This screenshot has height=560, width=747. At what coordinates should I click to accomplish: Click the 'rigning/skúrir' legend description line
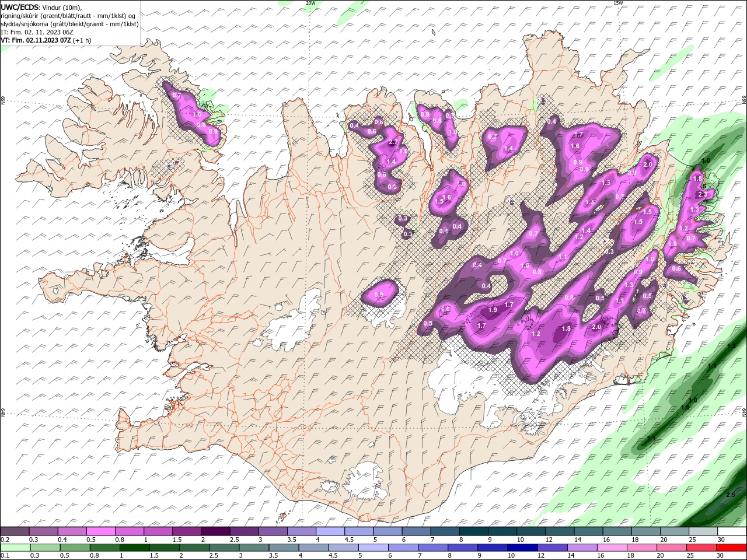click(68, 16)
